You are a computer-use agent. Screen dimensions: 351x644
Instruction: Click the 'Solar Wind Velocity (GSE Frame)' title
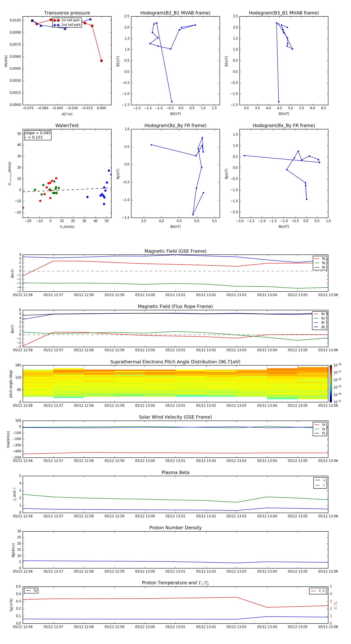[x=175, y=417]
